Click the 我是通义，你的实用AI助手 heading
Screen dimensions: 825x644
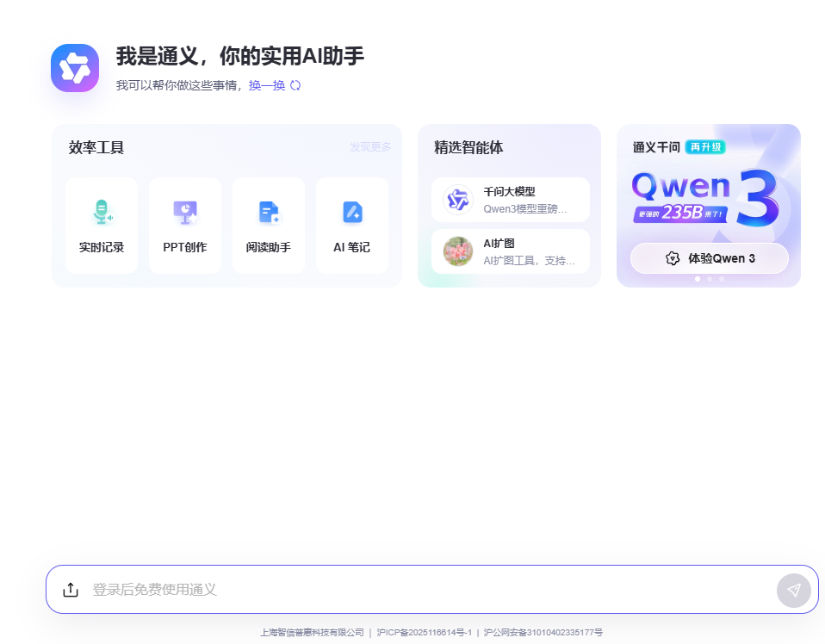(240, 56)
